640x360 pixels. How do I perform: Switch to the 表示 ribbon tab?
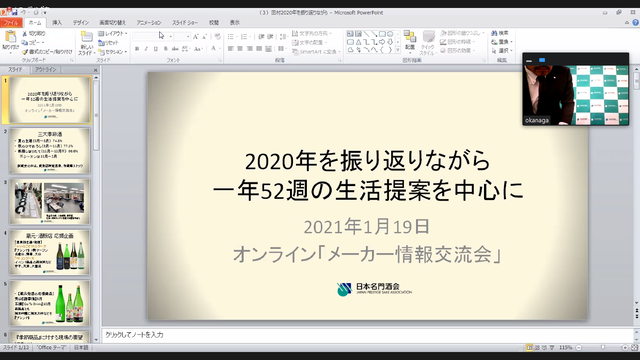tap(235, 22)
